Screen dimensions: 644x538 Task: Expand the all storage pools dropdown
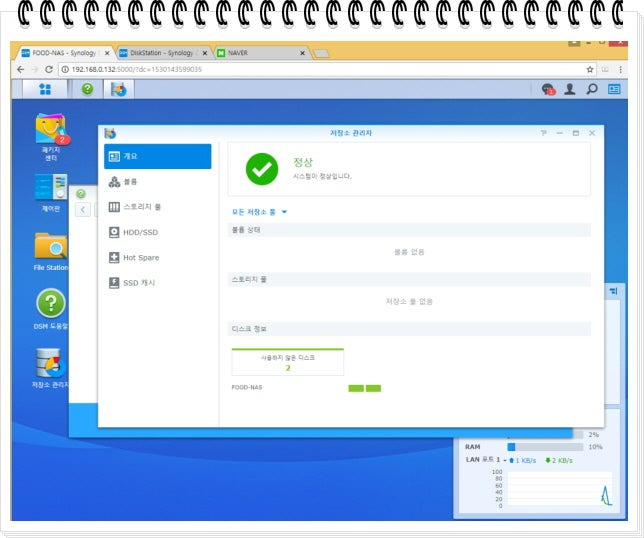pos(259,212)
